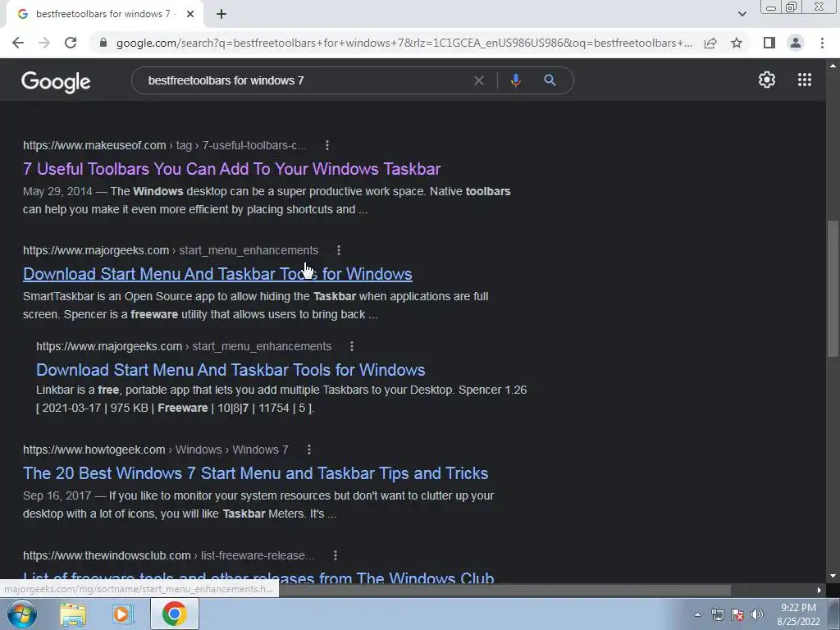Open Chrome side panel
The width and height of the screenshot is (840, 630).
coord(769,43)
